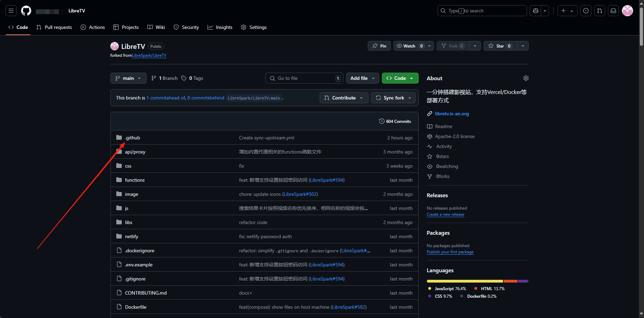Open the 8 commits behind link

coord(206,98)
